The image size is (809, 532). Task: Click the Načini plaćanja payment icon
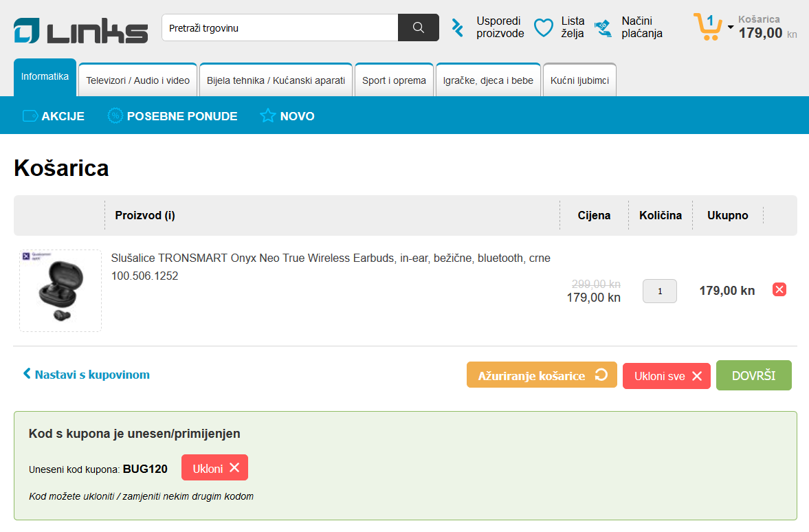pos(603,27)
